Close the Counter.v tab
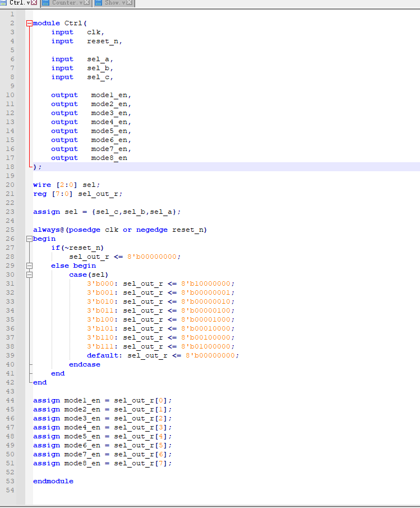Viewport: 420px width, 508px height. pyautogui.click(x=87, y=3)
